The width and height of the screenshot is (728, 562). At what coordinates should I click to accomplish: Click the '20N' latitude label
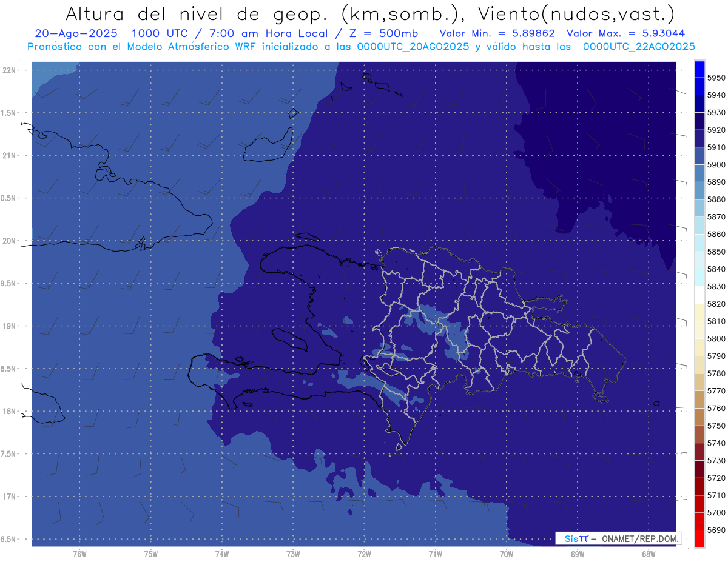pyautogui.click(x=8, y=241)
